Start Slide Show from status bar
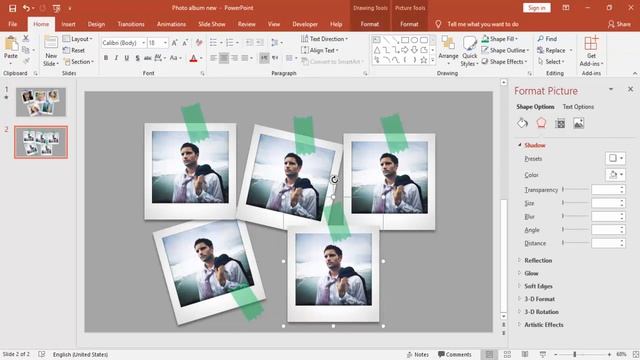 (542, 354)
